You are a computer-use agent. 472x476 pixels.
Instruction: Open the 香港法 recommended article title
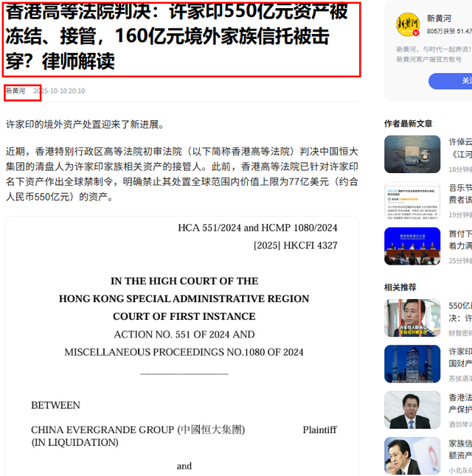click(460, 403)
